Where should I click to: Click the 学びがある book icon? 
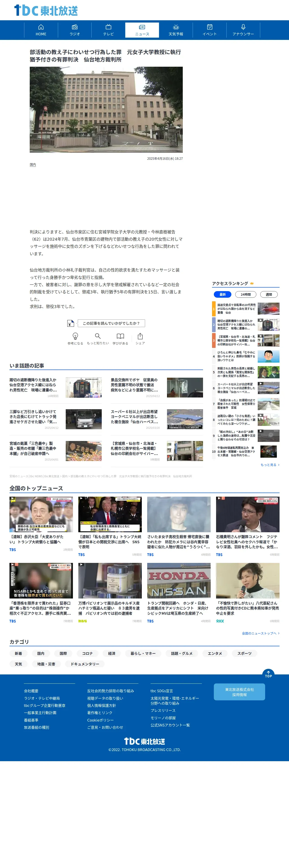120,336
